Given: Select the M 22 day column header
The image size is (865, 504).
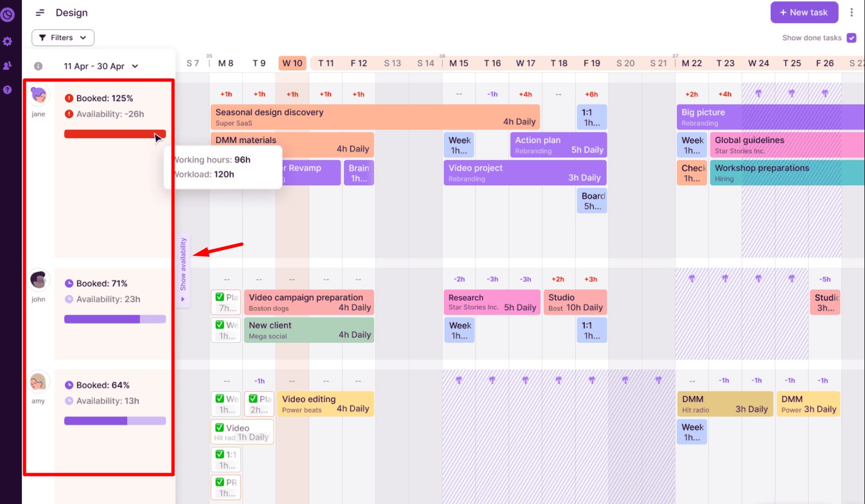Looking at the screenshot, I should coord(692,63).
